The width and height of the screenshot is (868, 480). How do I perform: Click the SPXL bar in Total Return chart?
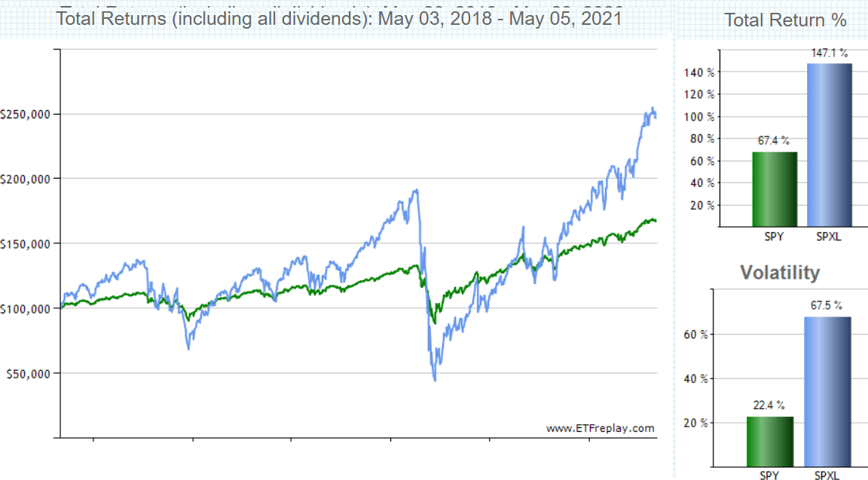point(830,145)
